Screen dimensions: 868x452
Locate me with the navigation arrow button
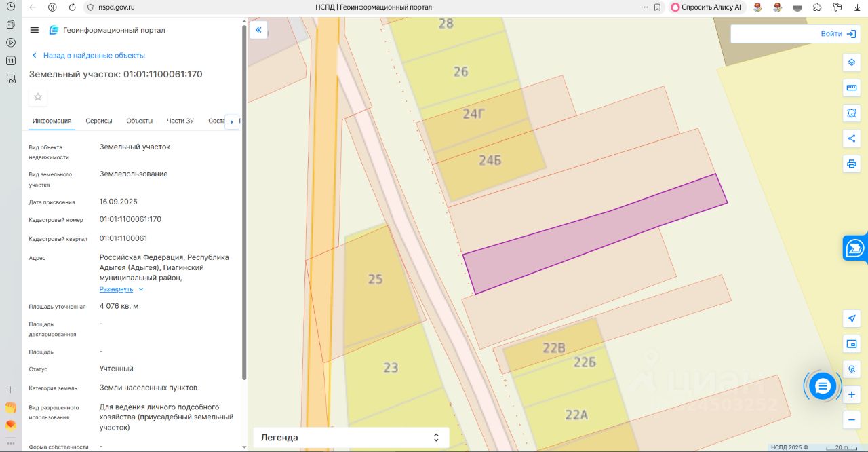pyautogui.click(x=852, y=318)
